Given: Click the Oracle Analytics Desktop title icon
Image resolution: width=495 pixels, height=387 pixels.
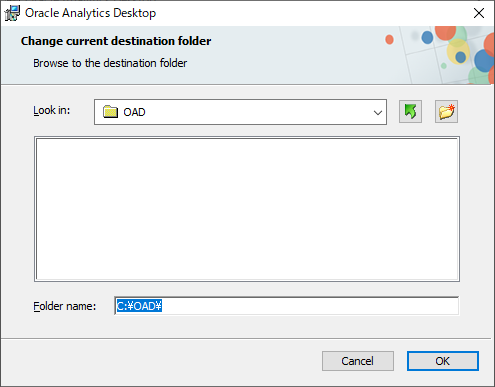Looking at the screenshot, I should [x=12, y=13].
